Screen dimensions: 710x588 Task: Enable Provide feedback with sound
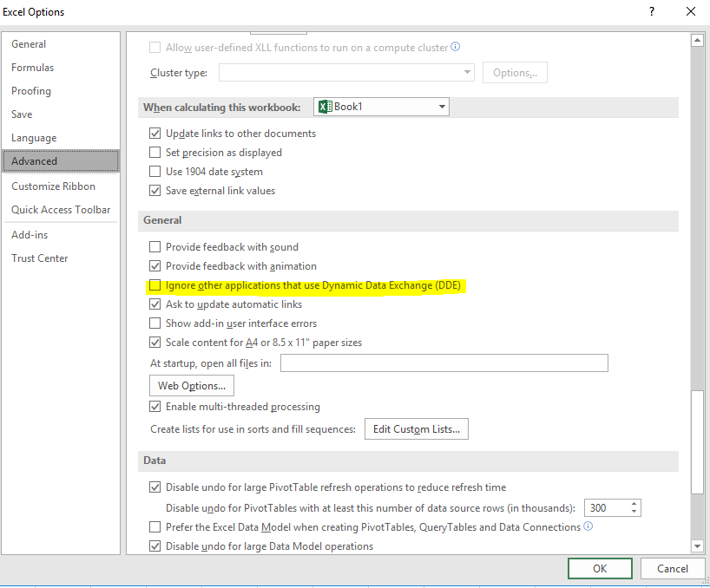pos(154,247)
